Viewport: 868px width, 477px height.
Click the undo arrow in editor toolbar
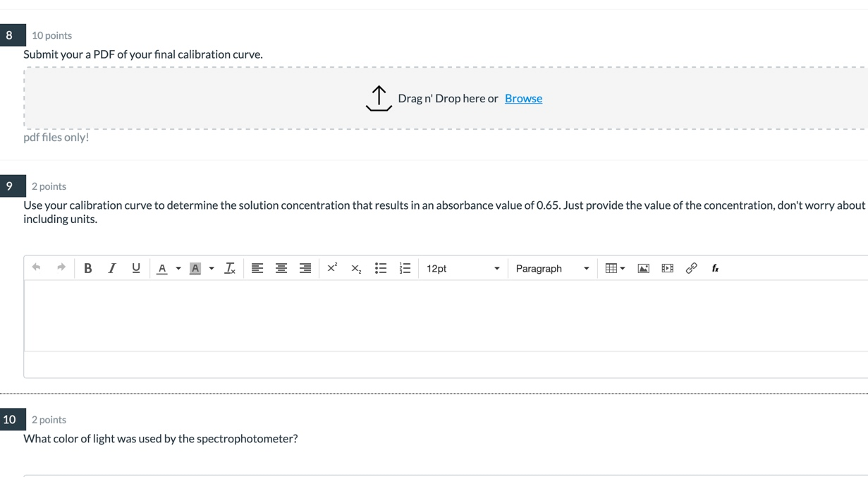coord(36,267)
